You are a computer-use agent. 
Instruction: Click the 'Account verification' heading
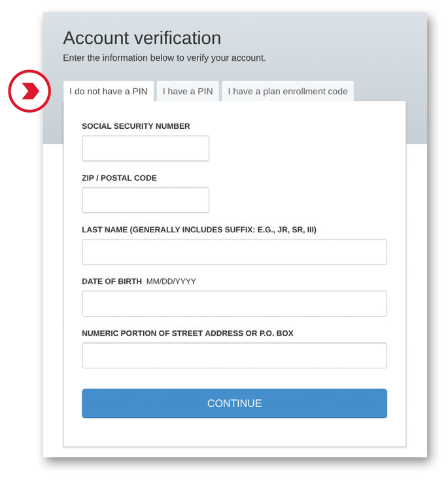coord(142,38)
